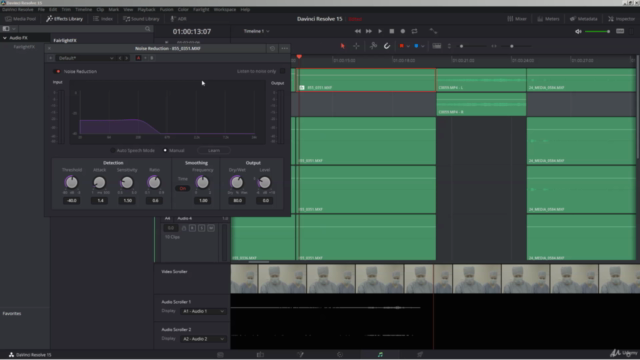
Task: Click the timeline view options icon
Action: (x=437, y=46)
